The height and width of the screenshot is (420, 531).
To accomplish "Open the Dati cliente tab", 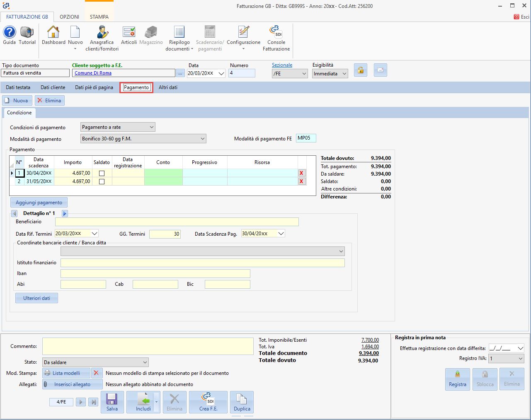I will (x=53, y=87).
